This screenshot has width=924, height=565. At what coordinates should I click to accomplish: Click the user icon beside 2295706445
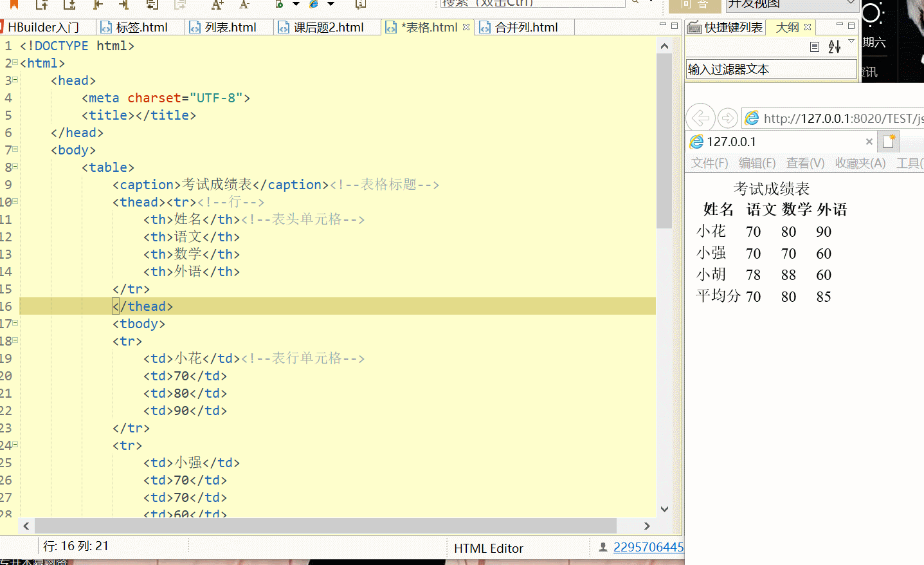[603, 547]
